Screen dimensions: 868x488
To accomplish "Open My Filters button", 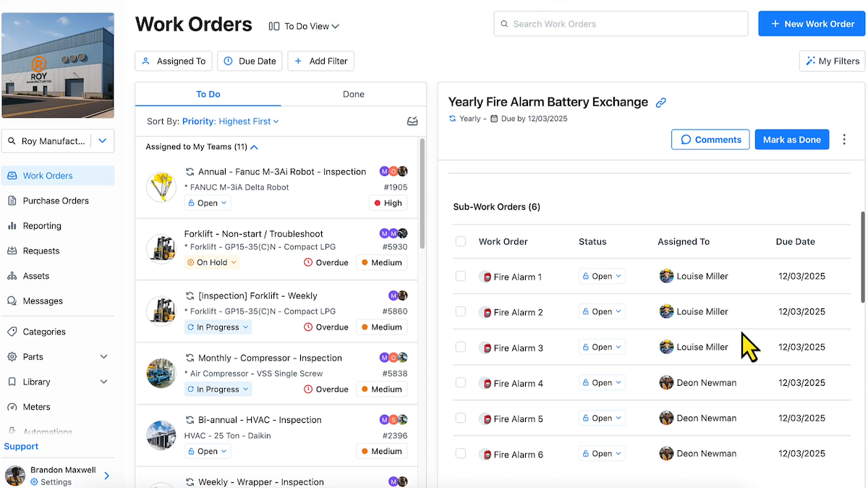I will 833,61.
